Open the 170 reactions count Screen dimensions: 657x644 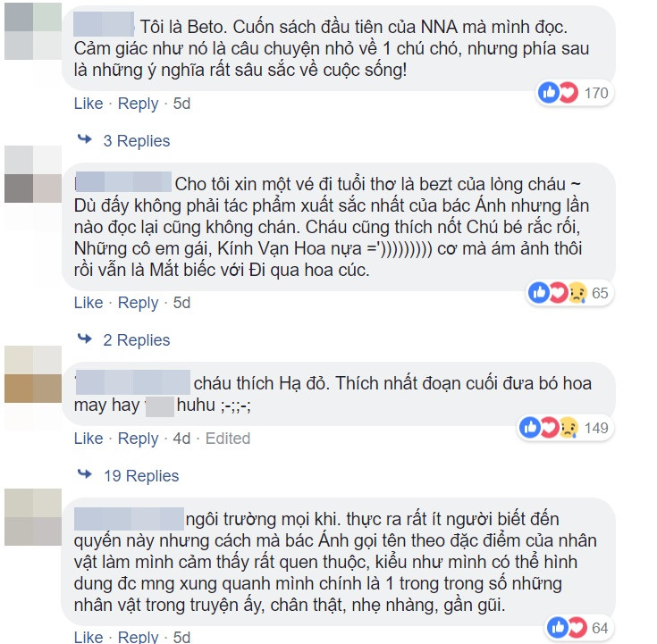[596, 93]
